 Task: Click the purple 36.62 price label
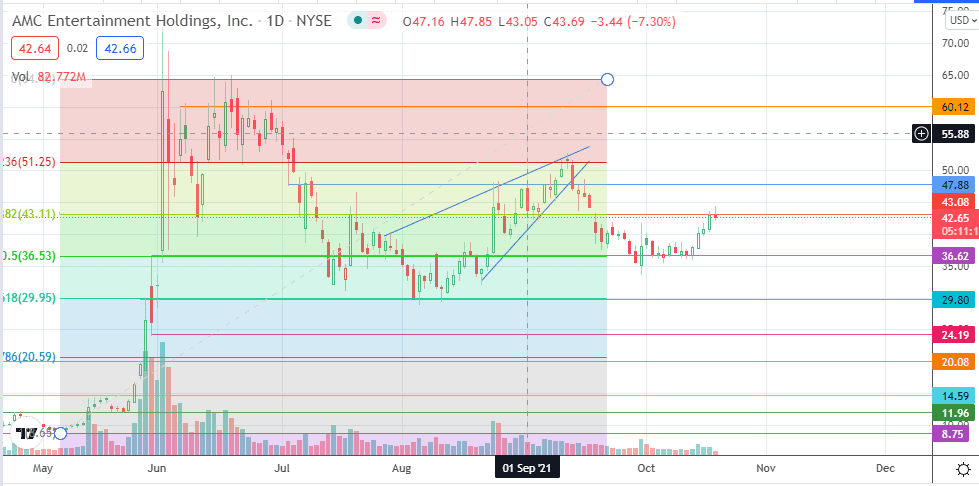pyautogui.click(x=955, y=255)
